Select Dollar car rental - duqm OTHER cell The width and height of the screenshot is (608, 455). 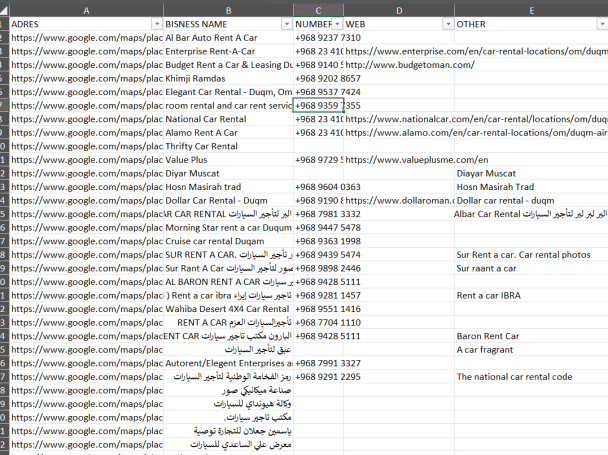(531, 201)
